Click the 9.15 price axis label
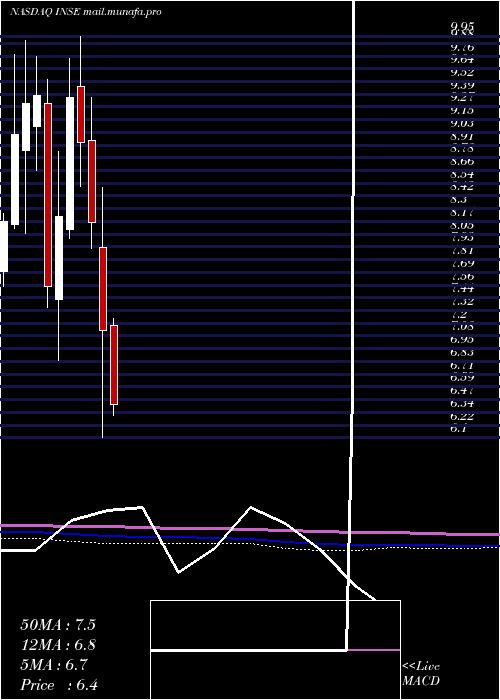This screenshot has height=700, width=500. coord(462,111)
